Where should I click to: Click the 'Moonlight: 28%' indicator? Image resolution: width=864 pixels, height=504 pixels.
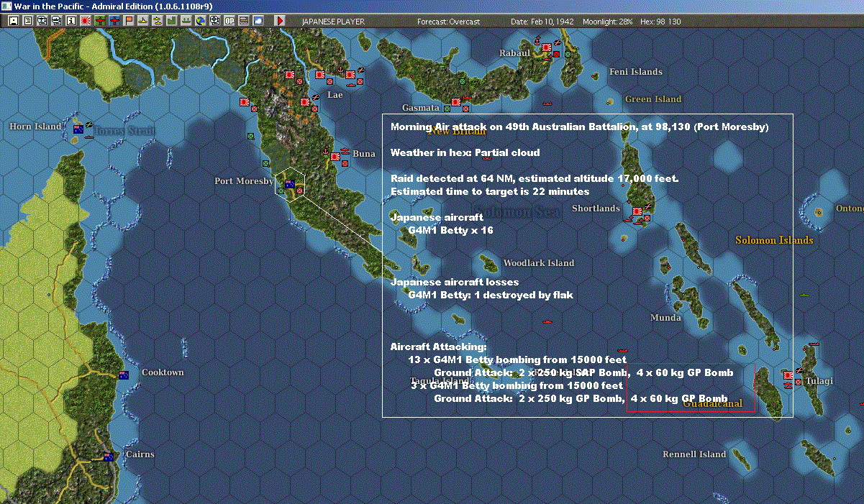pos(608,22)
